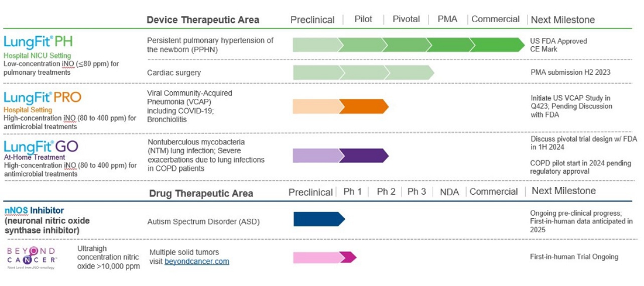Screen dimensions: 644x286
Task: Open the beyondcancer.com link
Action: [197, 261]
